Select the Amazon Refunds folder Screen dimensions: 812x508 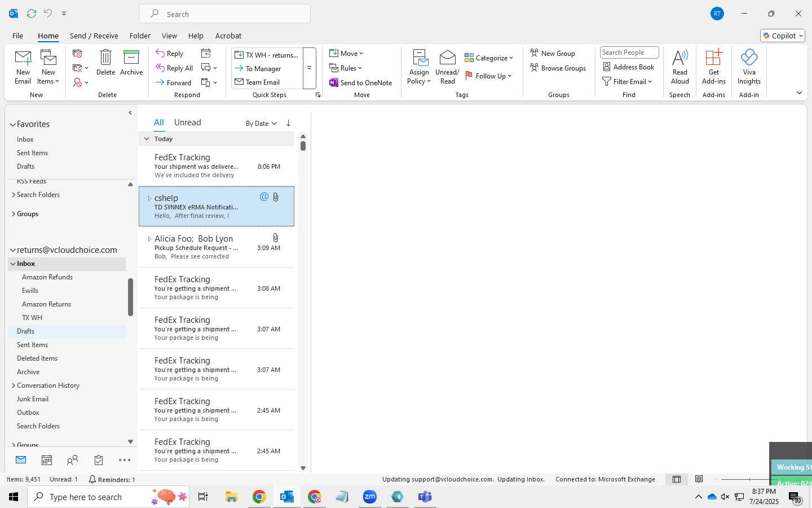pyautogui.click(x=47, y=277)
